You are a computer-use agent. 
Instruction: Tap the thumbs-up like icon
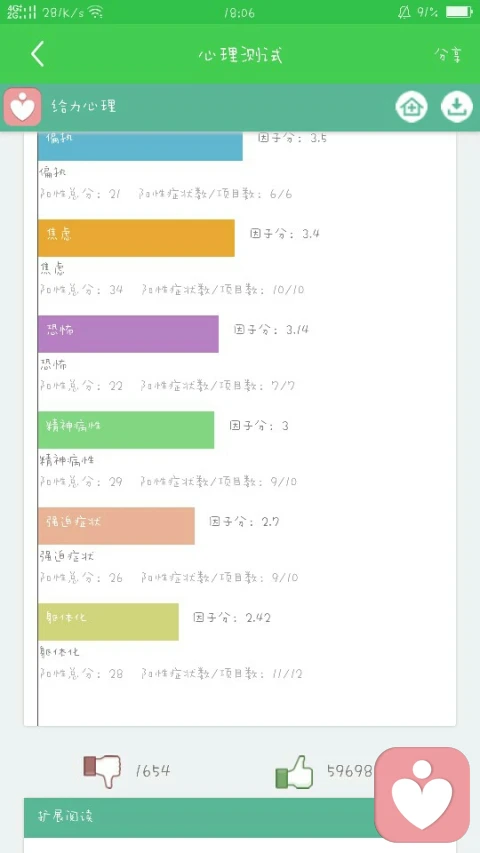294,771
